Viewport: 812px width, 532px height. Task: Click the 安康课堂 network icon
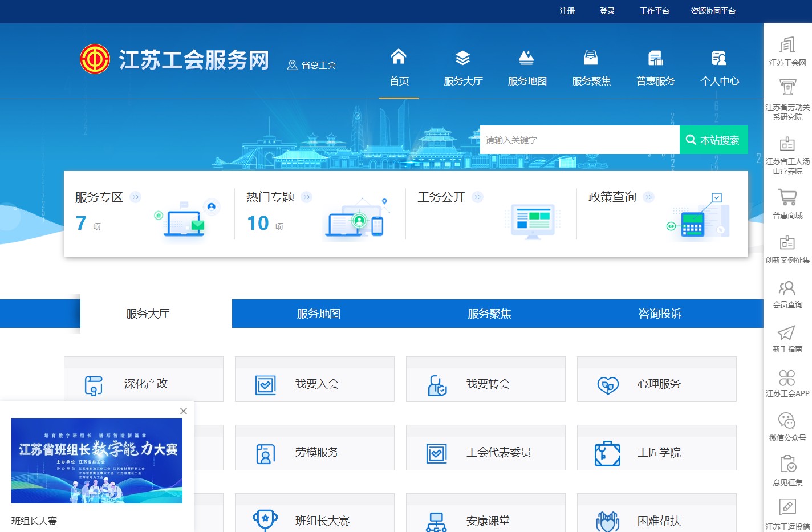pyautogui.click(x=436, y=522)
